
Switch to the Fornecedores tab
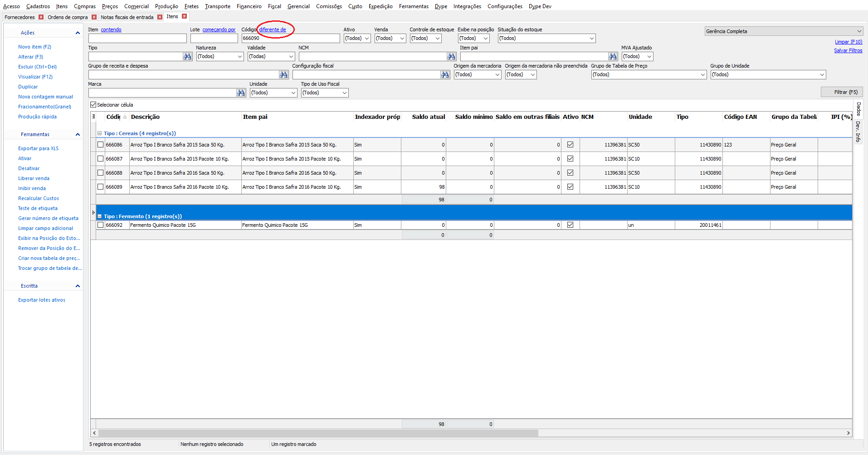[x=20, y=17]
